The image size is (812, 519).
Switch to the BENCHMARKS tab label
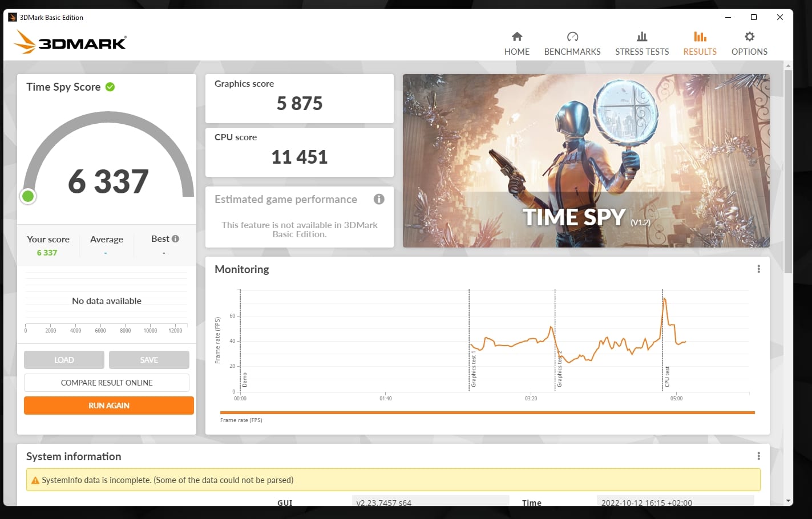572,52
